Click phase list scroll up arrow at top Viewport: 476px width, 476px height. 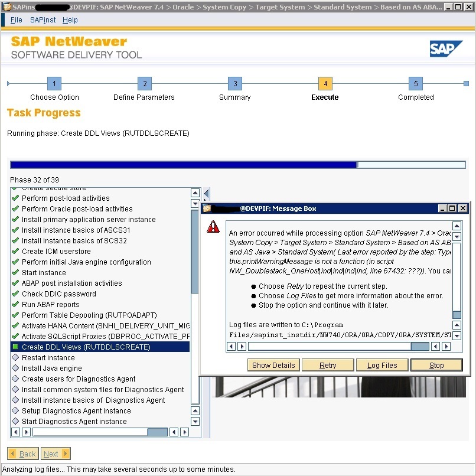(x=195, y=193)
